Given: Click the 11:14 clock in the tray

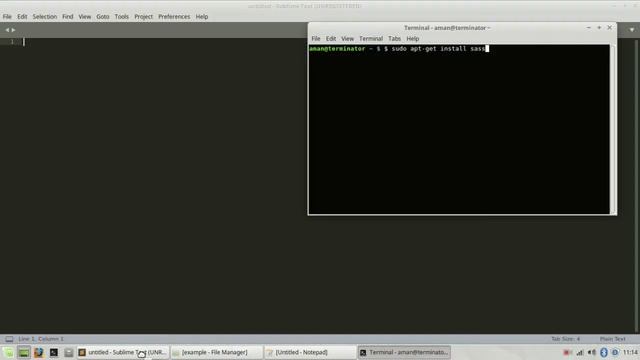Looking at the screenshot, I should tap(630, 352).
